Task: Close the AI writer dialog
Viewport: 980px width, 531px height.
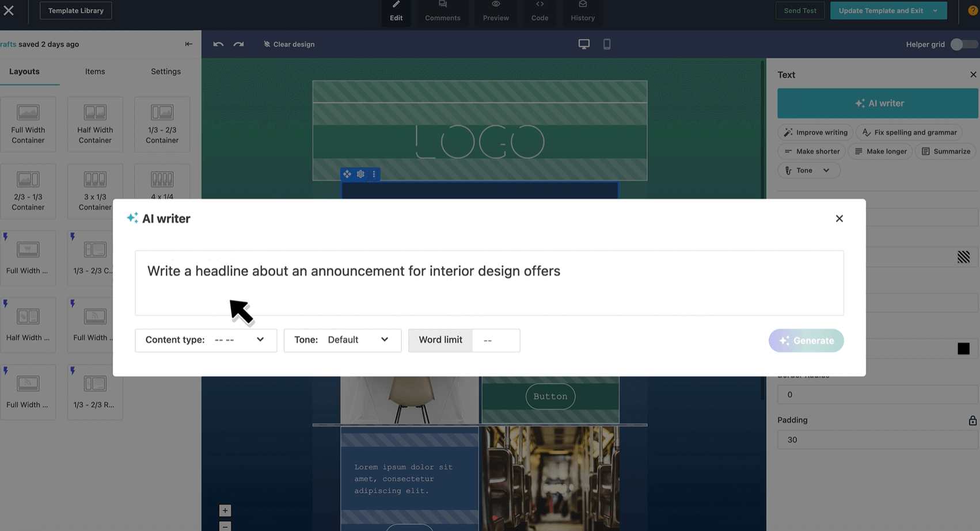Action: coord(839,219)
